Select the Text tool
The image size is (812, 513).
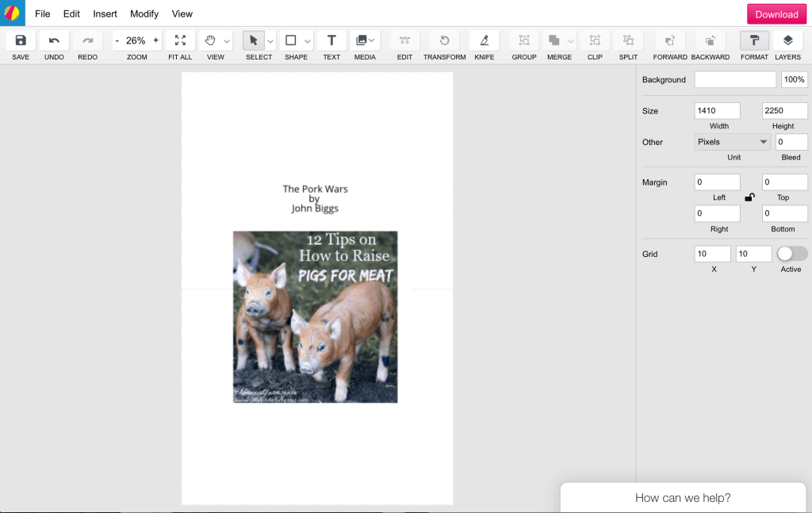(x=331, y=40)
